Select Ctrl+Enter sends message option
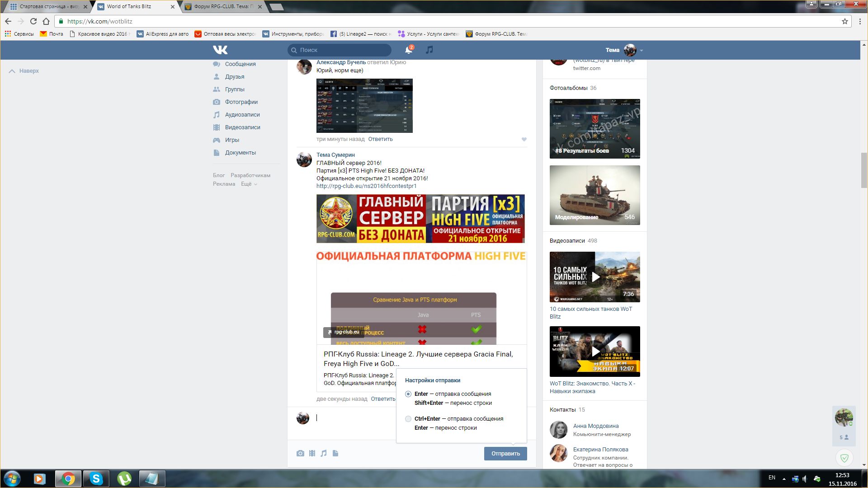Viewport: 868px width, 488px height. pos(408,419)
